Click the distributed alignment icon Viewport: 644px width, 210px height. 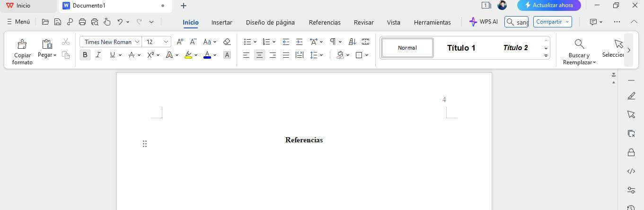pyautogui.click(x=299, y=55)
